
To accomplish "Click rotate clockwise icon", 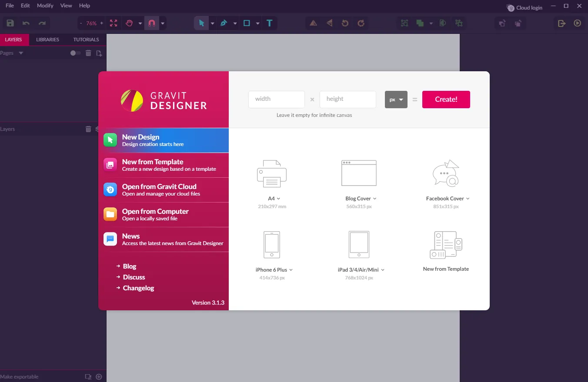I will (361, 23).
